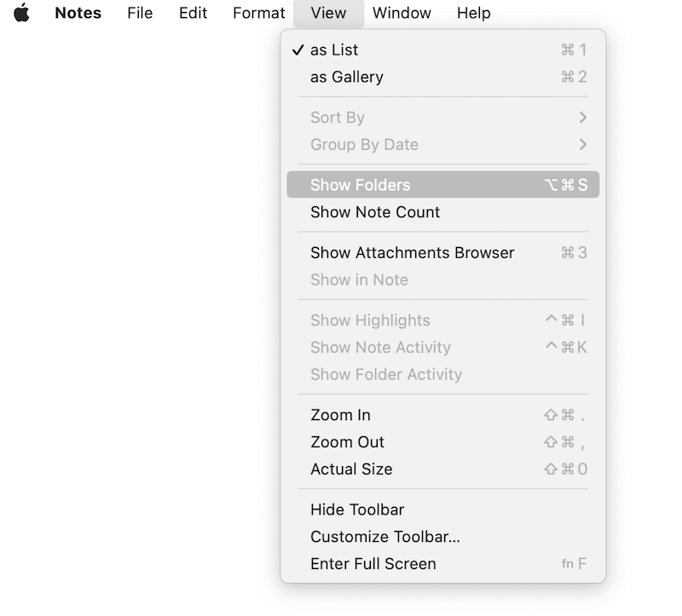Viewport: 682px width, 616px height.
Task: Expand the Group By Date submenu arrow
Action: click(x=582, y=145)
